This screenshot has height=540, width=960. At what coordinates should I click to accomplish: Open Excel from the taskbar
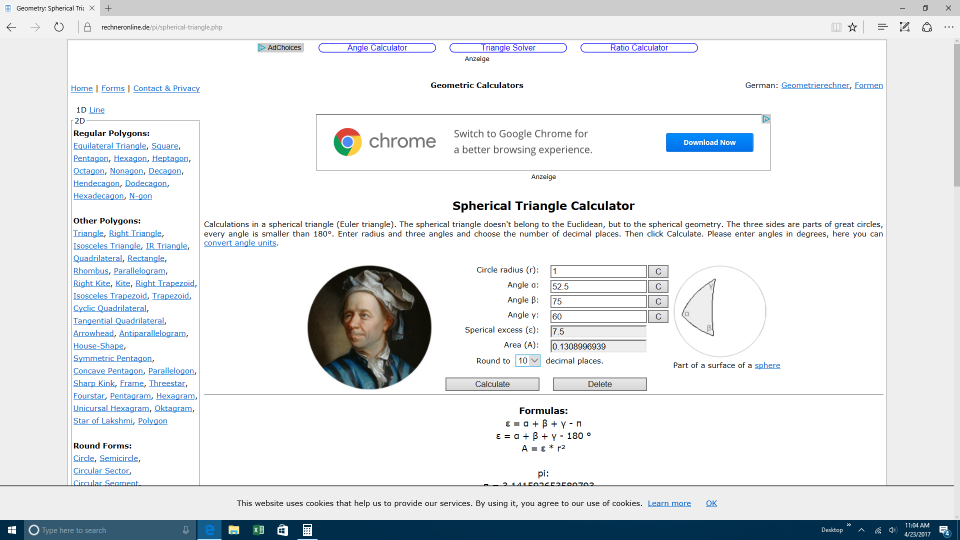pos(258,530)
